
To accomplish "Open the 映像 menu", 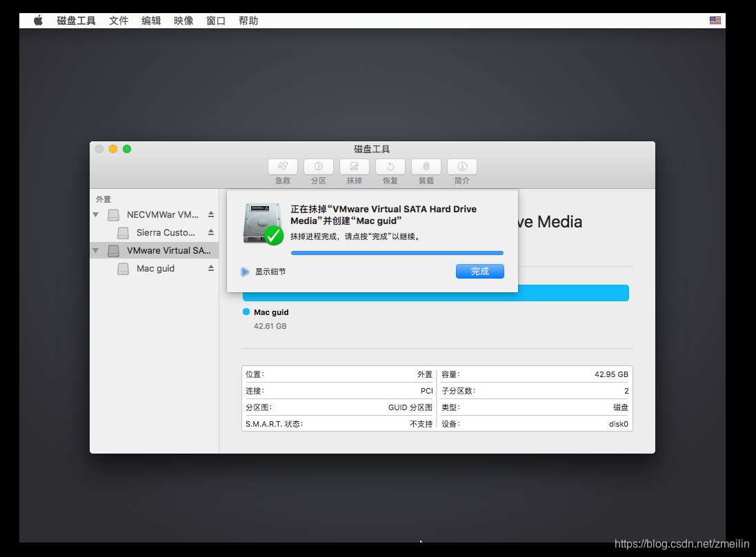I will point(183,21).
